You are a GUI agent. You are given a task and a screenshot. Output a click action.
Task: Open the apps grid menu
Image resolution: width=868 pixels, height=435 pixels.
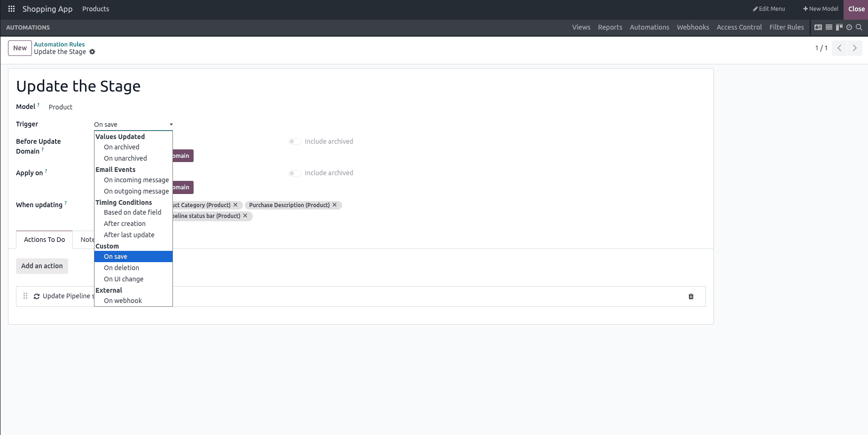[x=12, y=9]
